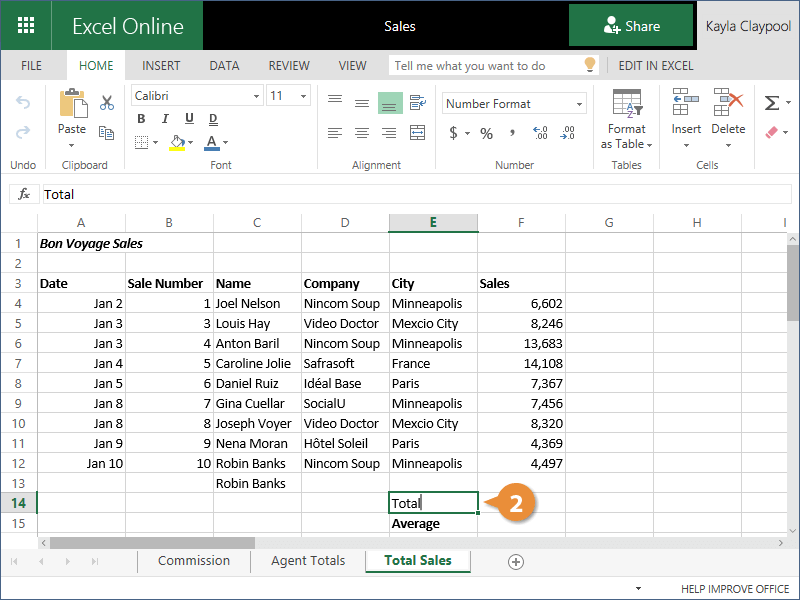Screen dimensions: 800x600
Task: Click the green Share button
Action: [x=631, y=26]
